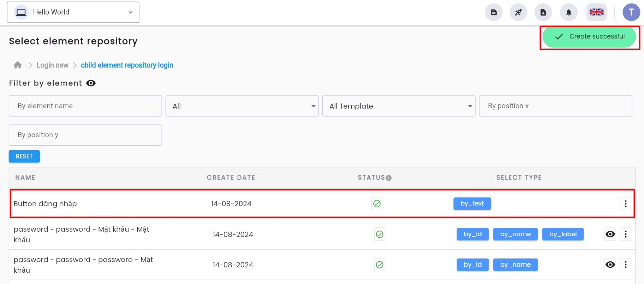644x284 pixels.
Task: Go to home via breadcrumb house icon
Action: [18, 65]
